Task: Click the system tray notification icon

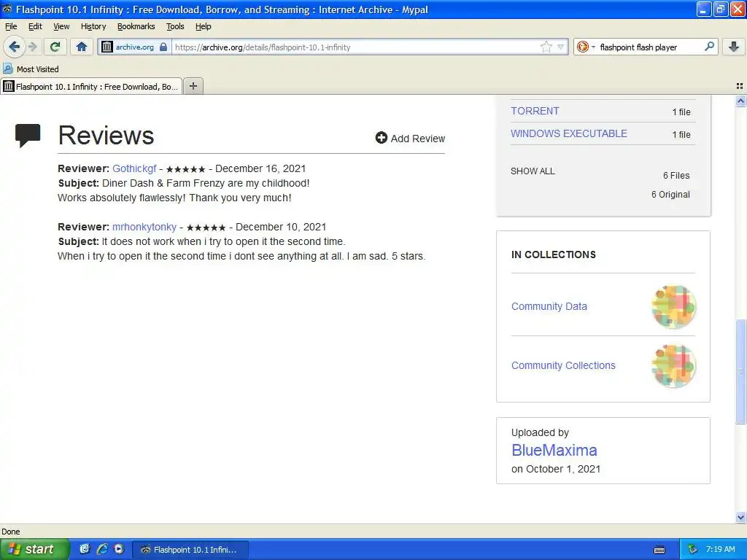Action: 693,550
